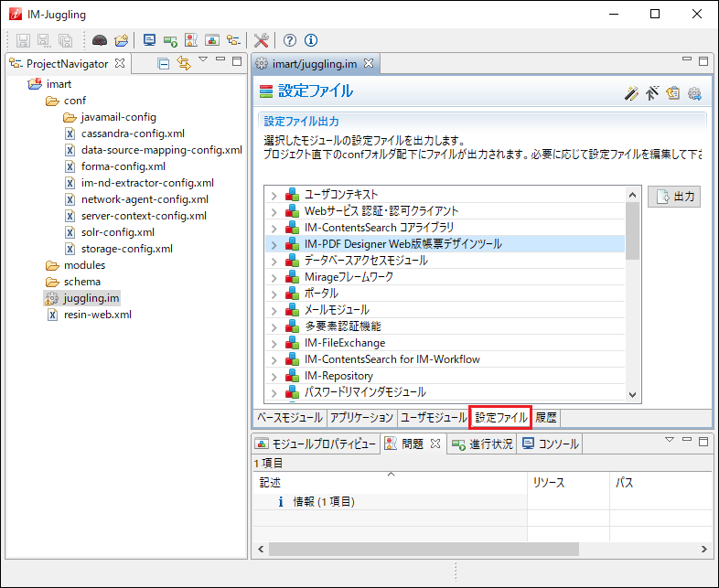The image size is (719, 588).
Task: Close the ProjectNavigator view tab
Action: 120,63
